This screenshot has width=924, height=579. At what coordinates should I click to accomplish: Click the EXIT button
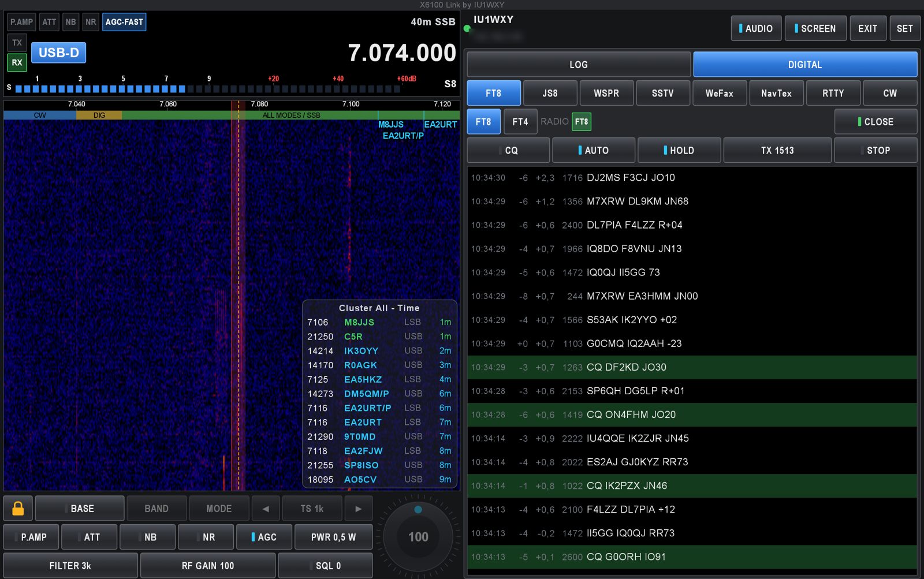[868, 28]
